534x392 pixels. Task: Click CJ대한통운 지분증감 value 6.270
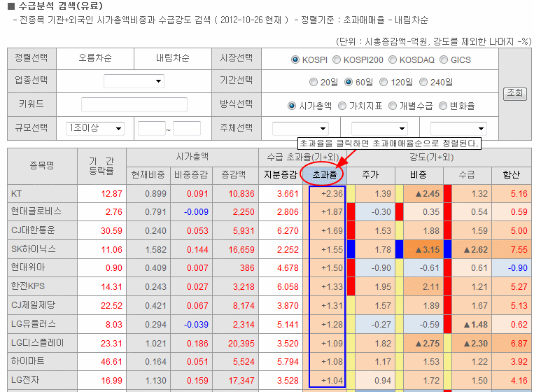[288, 231]
